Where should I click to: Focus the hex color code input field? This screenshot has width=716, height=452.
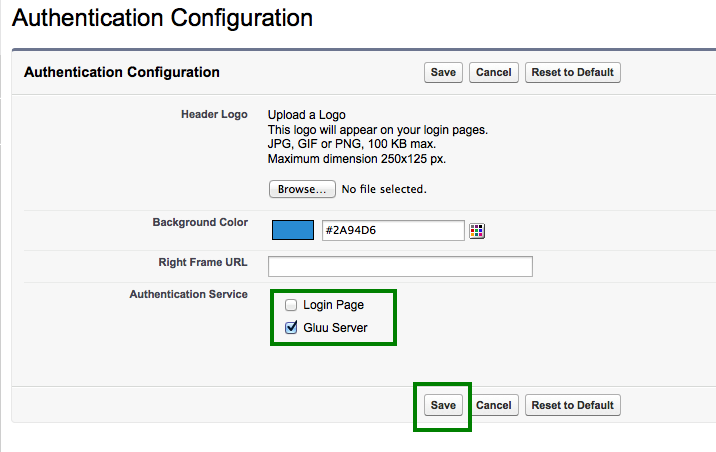(x=392, y=231)
